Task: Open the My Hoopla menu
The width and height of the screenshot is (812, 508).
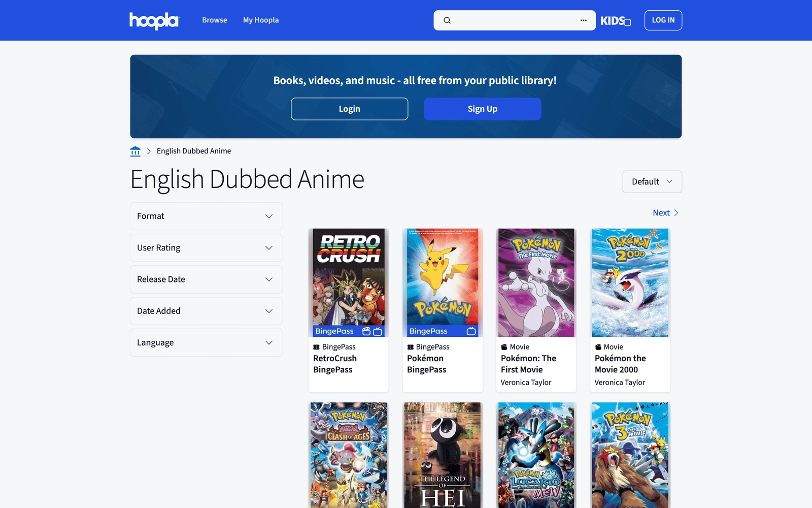Action: pyautogui.click(x=261, y=20)
